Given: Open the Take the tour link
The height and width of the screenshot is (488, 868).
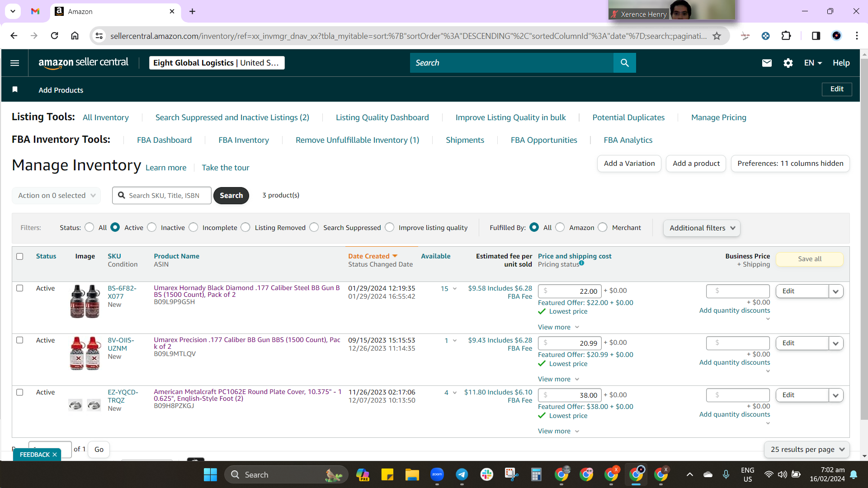Looking at the screenshot, I should (226, 168).
